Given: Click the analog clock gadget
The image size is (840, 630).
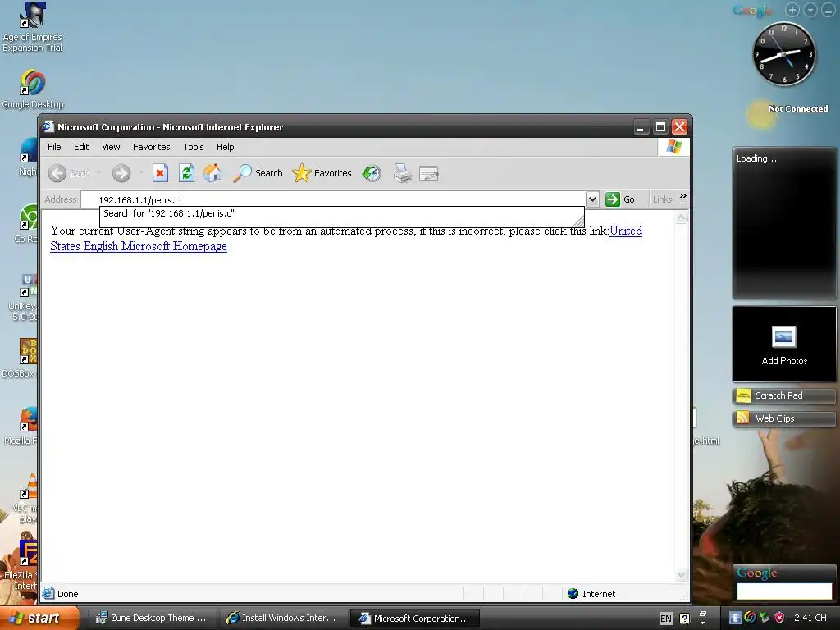Looking at the screenshot, I should 783,54.
